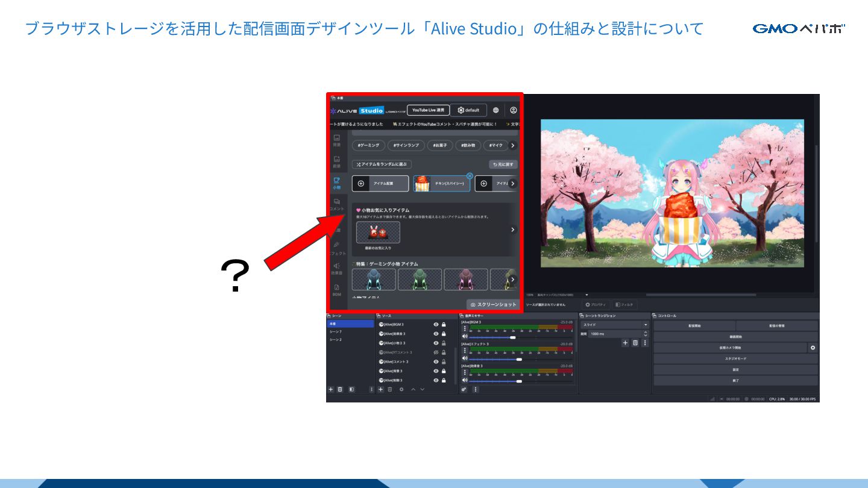Screen dimensions: 868x488
Task: Move source down with arrow icon
Action: (422, 390)
